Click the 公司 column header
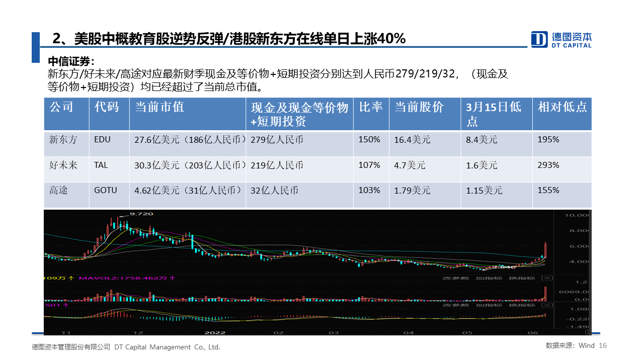Screen dimensions: 644x362 click(66, 114)
